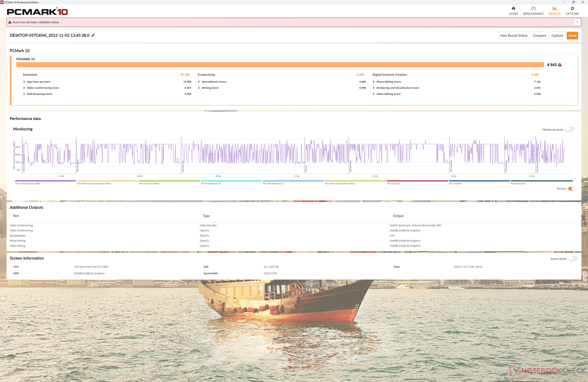The height and width of the screenshot is (382, 588).
Task: Click the App Start-up score value 13 808
Action: 187,82
